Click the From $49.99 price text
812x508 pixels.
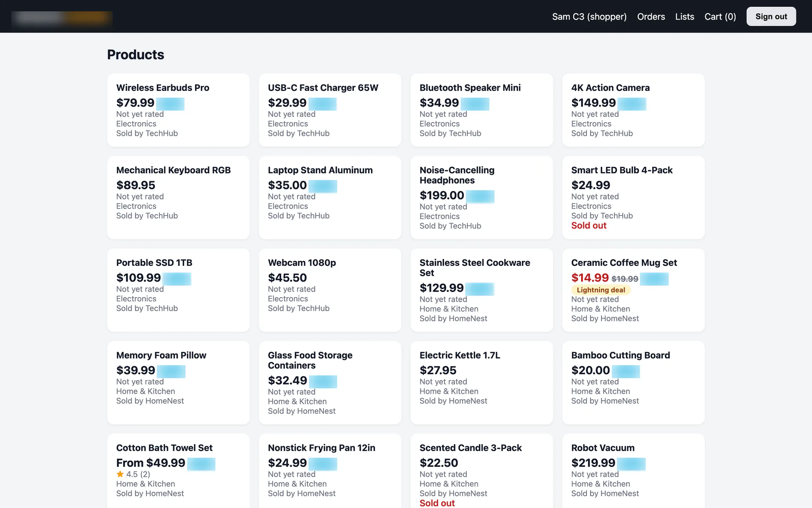(x=151, y=463)
